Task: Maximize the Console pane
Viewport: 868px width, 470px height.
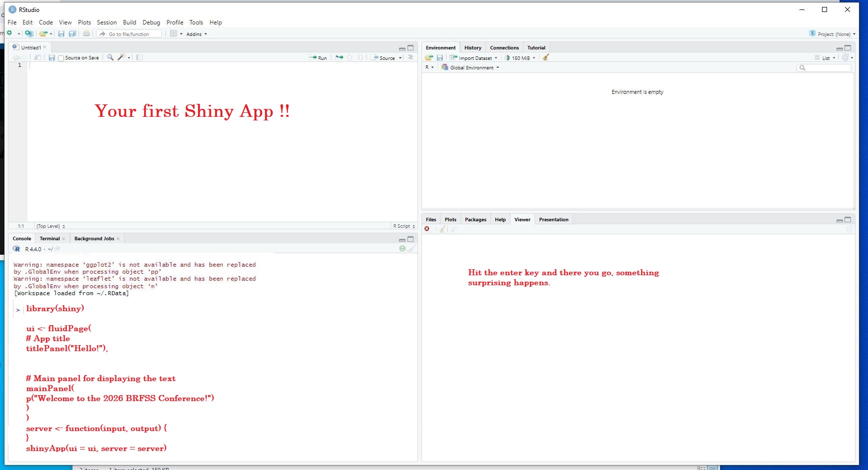Action: (410, 239)
